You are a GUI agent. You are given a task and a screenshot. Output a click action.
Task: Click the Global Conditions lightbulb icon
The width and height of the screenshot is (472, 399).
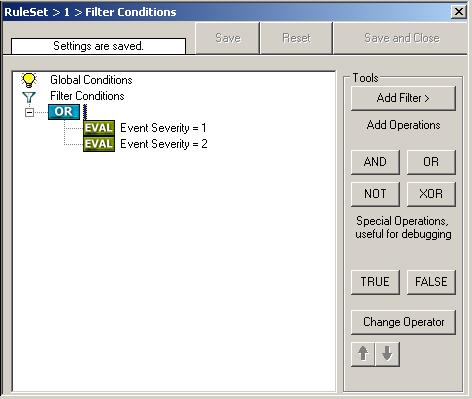coord(29,80)
